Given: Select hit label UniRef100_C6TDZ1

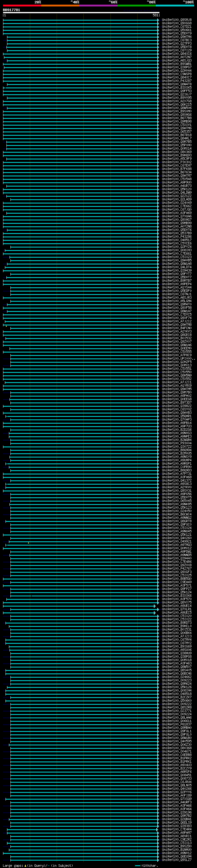Looking at the screenshot, I should pos(177,26).
